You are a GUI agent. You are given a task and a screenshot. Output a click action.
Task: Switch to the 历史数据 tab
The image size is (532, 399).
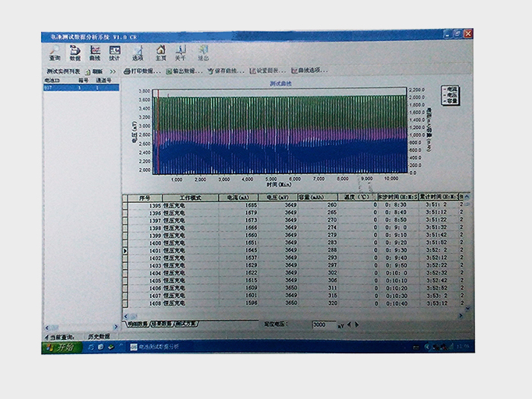pos(98,335)
